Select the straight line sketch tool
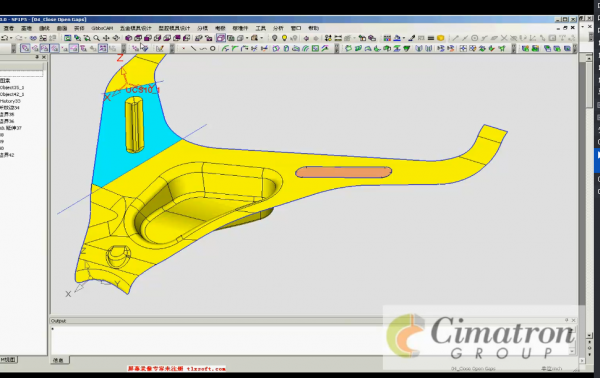The image size is (600, 378). pyautogui.click(x=194, y=48)
